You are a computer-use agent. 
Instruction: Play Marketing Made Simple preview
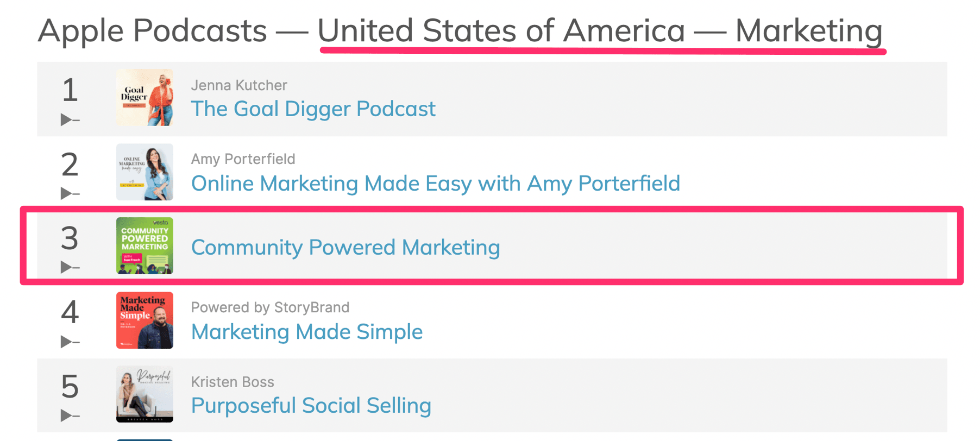[x=67, y=342]
